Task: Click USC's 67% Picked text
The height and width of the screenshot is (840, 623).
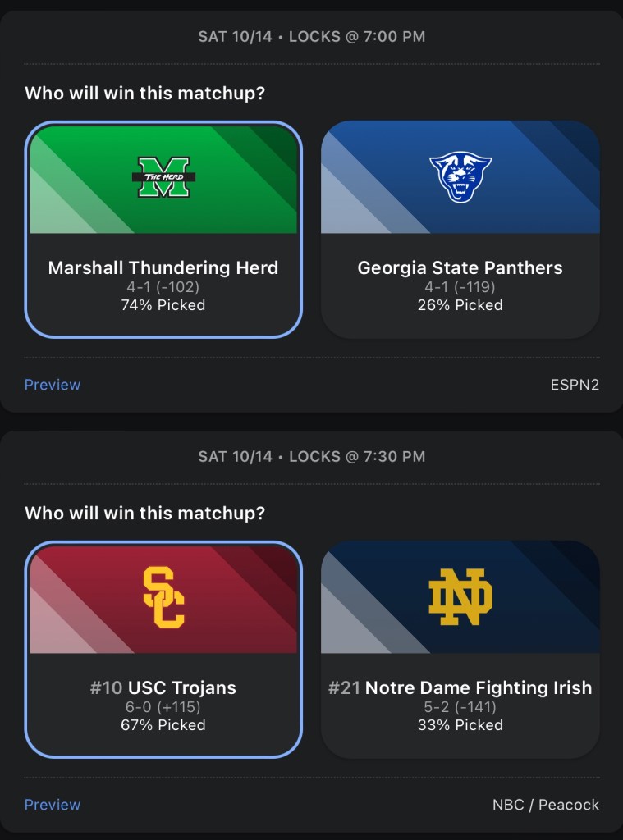Action: pos(163,725)
